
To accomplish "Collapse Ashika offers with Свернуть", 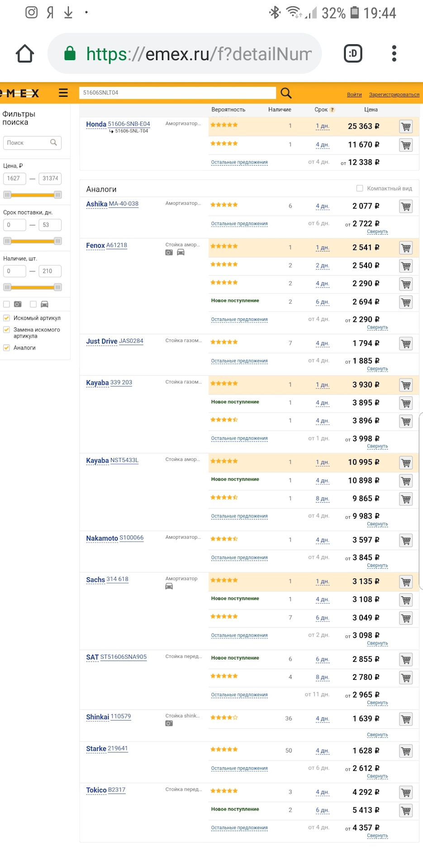I will click(377, 231).
